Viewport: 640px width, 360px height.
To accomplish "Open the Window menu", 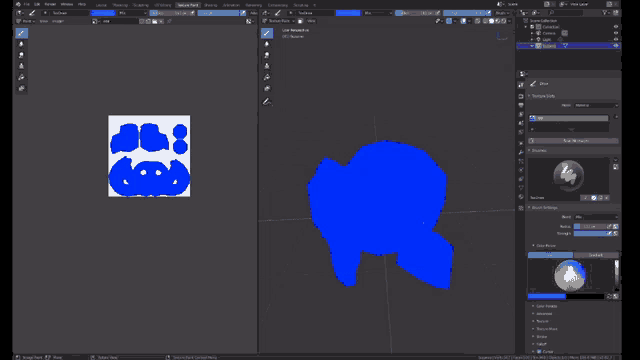I will coord(67,4).
